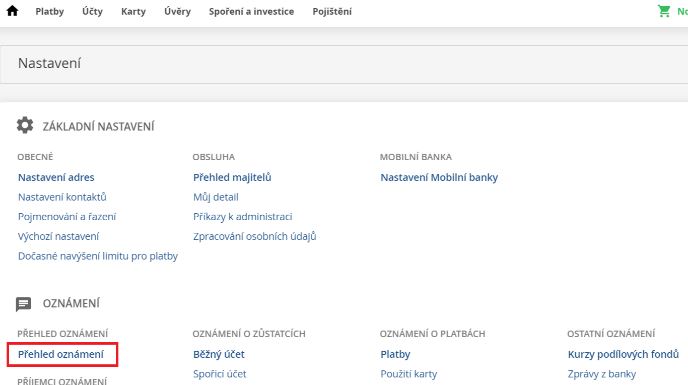Click the gear icon beside Základní nastavení
The height and width of the screenshot is (385, 688).
pyautogui.click(x=25, y=126)
